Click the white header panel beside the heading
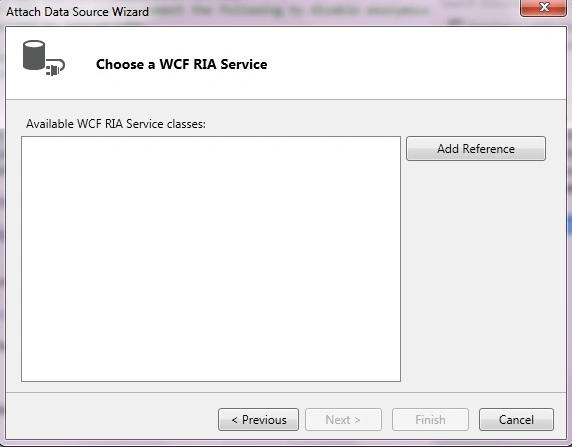 [x=416, y=63]
